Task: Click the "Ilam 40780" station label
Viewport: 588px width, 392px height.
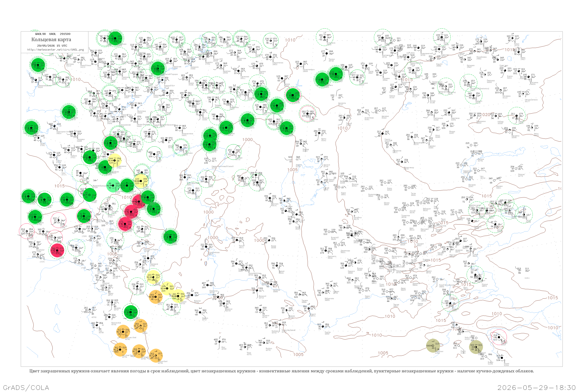Action: coord(101,332)
